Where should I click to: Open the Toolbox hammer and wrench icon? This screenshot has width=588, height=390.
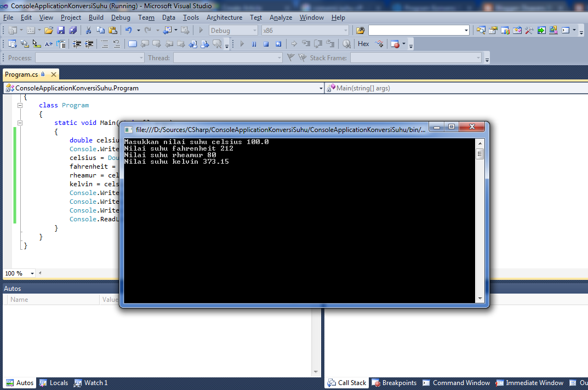point(529,30)
